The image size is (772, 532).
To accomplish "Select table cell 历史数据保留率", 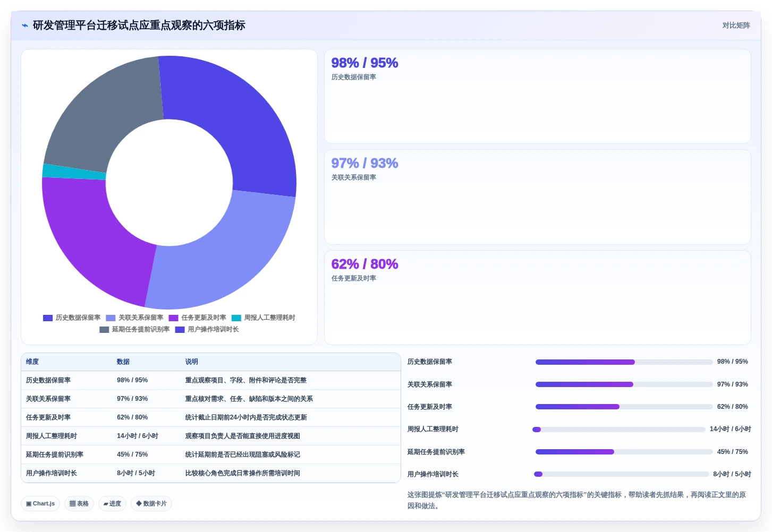I will (48, 380).
